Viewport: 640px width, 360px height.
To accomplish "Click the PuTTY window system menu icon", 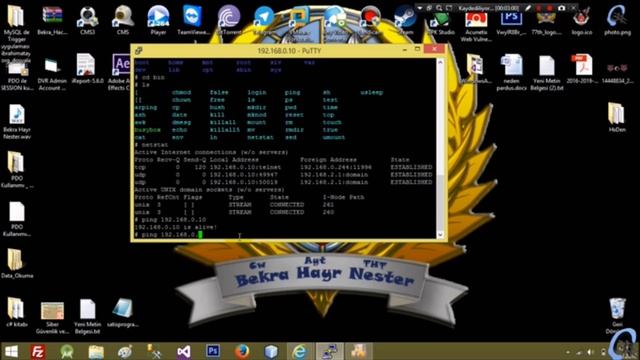I will point(139,51).
